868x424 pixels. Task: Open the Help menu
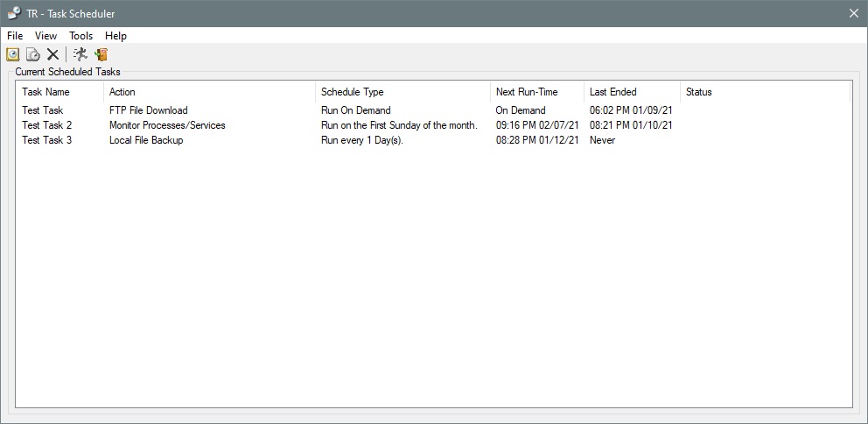click(115, 35)
